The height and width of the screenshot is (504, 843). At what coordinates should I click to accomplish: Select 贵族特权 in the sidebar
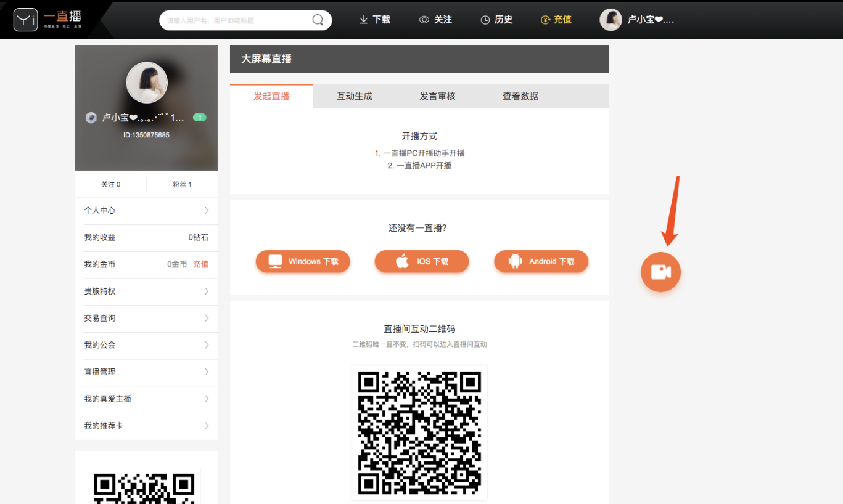tap(146, 291)
